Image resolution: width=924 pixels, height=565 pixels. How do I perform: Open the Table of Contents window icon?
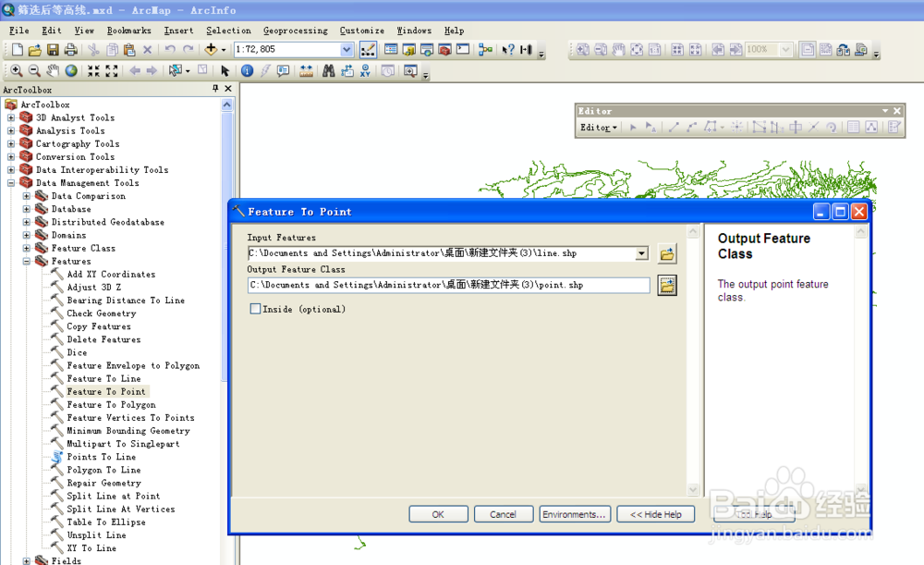[391, 50]
